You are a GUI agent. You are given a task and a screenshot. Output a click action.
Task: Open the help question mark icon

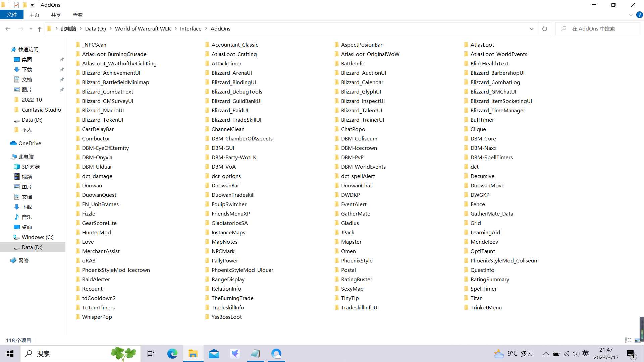pyautogui.click(x=639, y=15)
